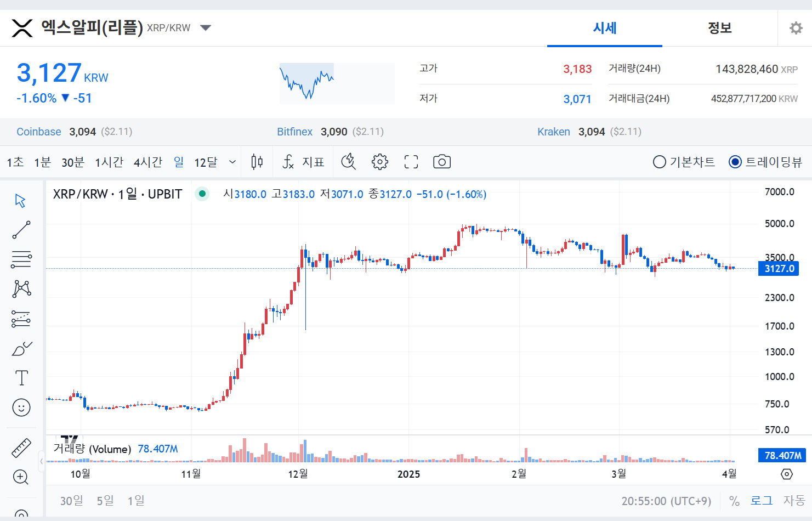Show 5일 date range
The height and width of the screenshot is (521, 812).
coord(105,501)
